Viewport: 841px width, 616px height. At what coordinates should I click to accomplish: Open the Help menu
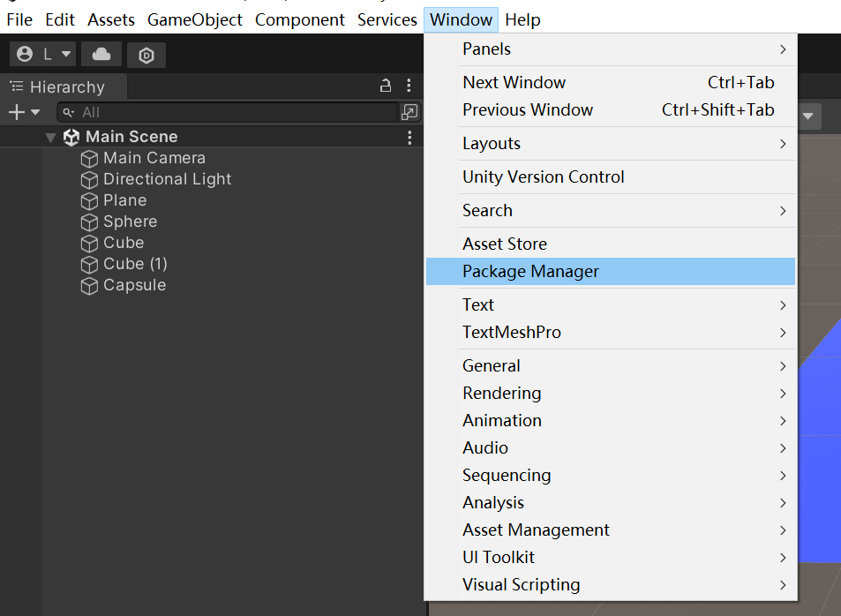click(522, 19)
